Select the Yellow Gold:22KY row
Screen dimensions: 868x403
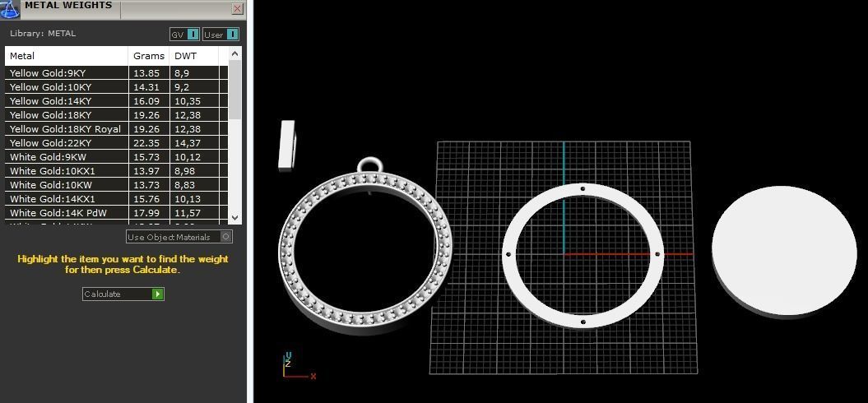[116, 143]
